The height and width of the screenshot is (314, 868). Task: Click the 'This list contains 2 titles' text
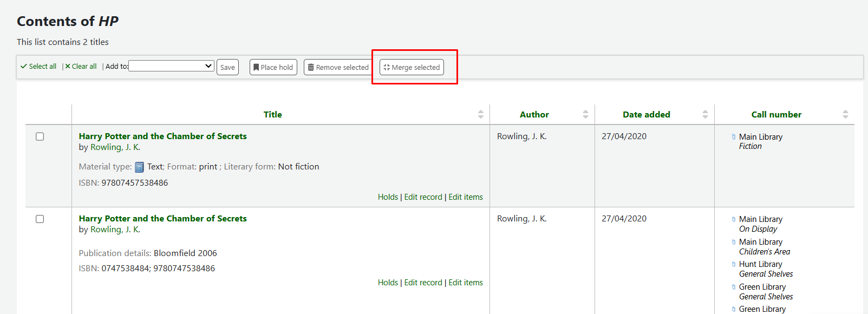tap(63, 42)
